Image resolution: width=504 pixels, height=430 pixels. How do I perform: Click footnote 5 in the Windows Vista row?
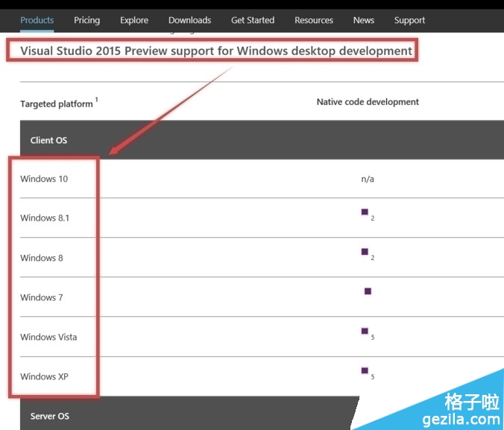(373, 337)
